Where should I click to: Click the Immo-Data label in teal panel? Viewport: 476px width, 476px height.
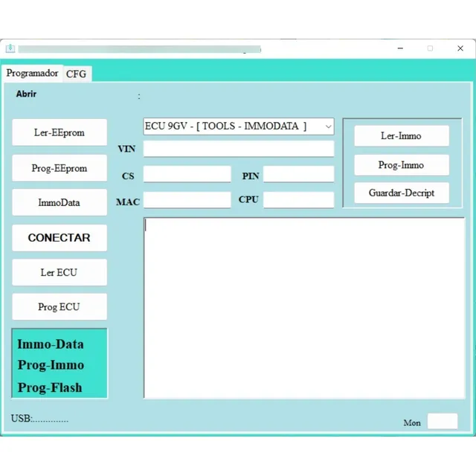click(x=51, y=344)
